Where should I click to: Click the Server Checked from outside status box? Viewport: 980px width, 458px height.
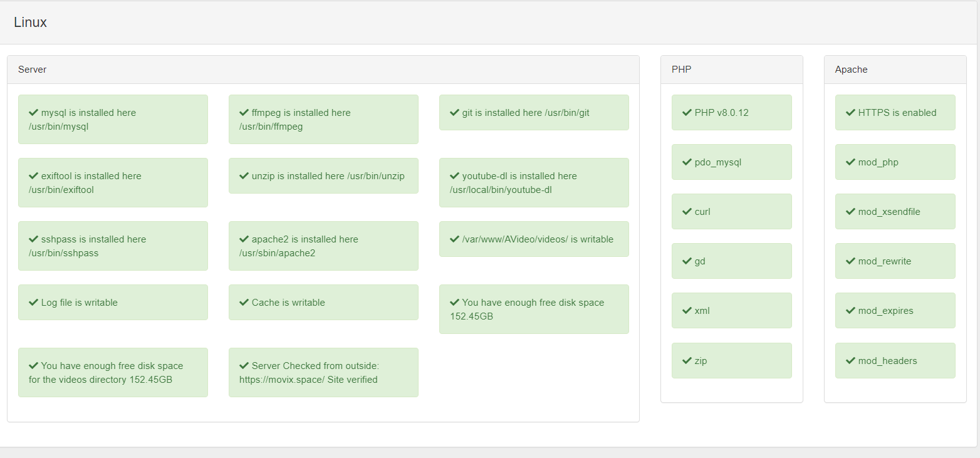(323, 372)
